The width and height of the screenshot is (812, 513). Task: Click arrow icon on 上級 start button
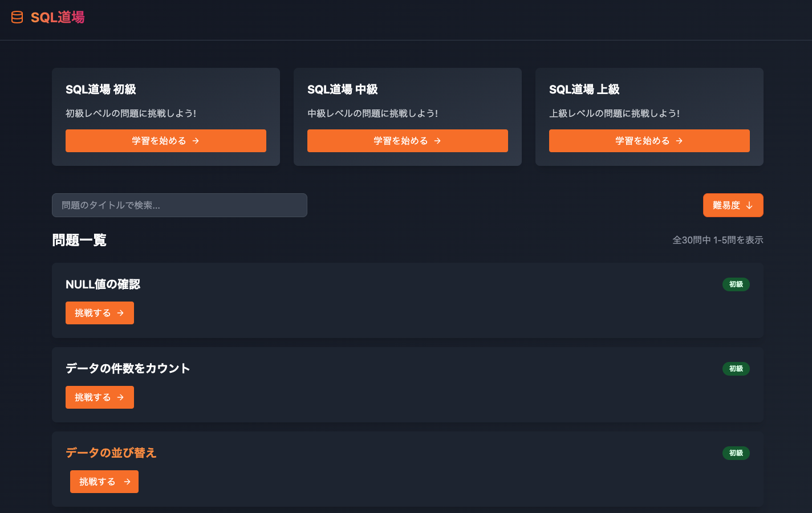pyautogui.click(x=679, y=141)
